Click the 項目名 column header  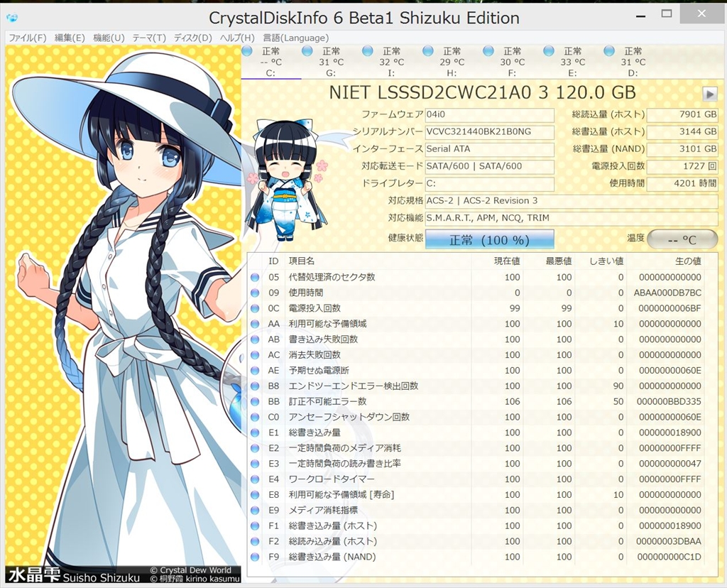378,261
